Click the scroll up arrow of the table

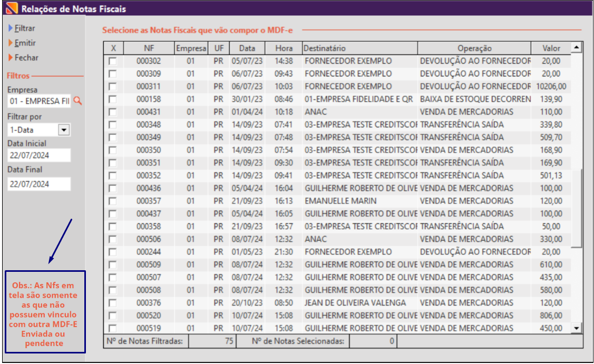pyautogui.click(x=577, y=47)
